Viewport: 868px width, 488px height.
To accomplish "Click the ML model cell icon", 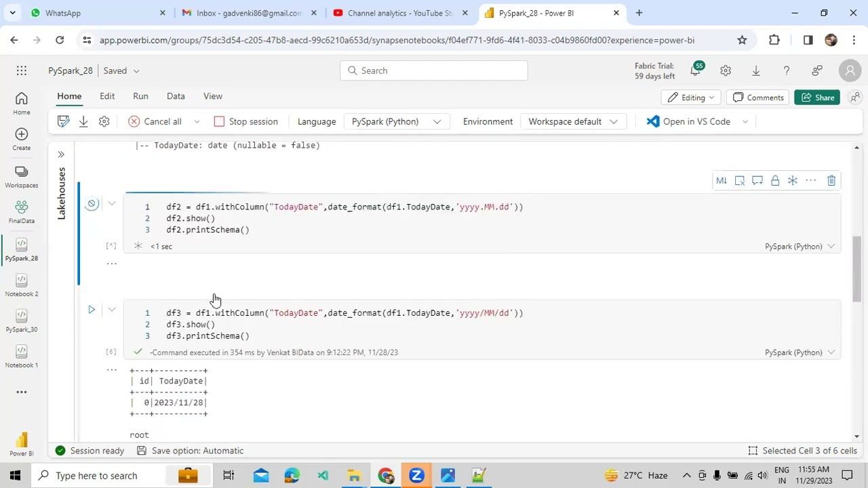I will [722, 180].
